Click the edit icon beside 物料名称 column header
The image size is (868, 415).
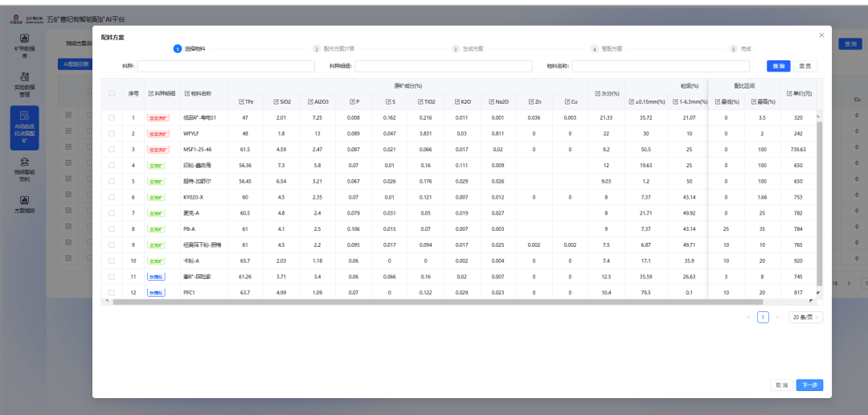tap(186, 93)
